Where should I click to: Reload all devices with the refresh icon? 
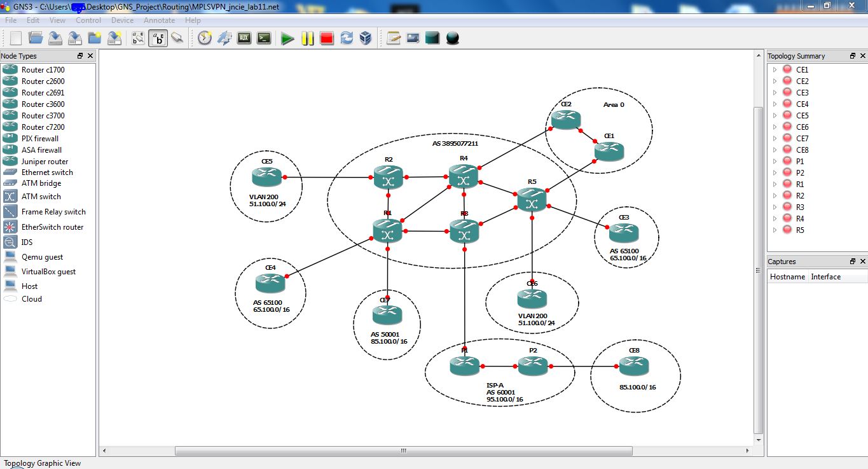coord(346,38)
